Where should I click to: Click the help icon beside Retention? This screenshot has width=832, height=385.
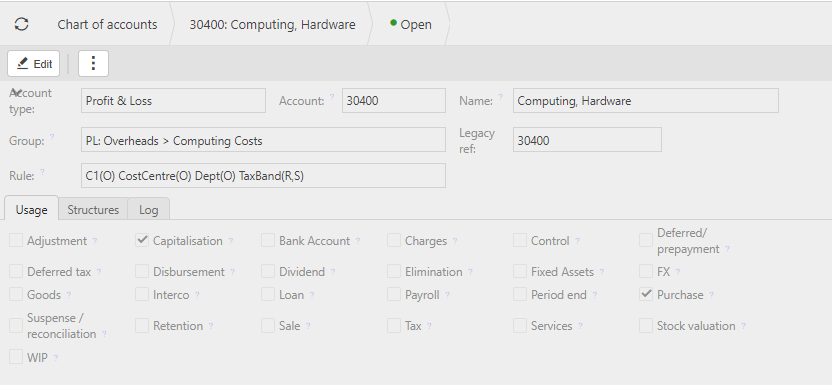[x=211, y=326]
